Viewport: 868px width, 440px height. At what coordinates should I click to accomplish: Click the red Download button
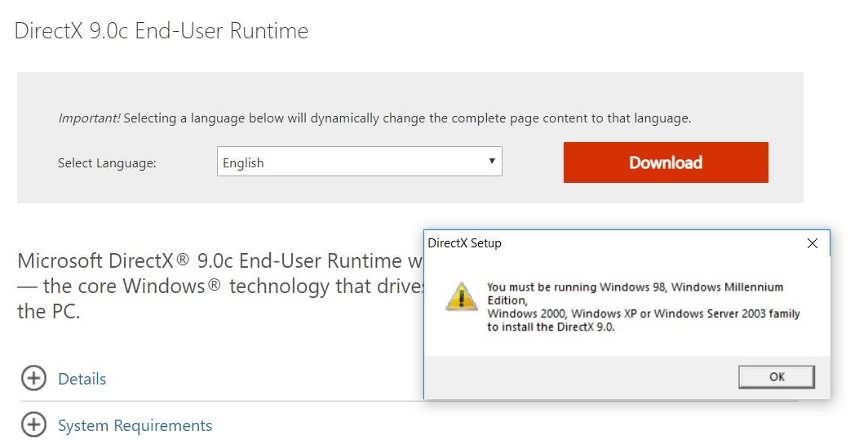coord(666,162)
